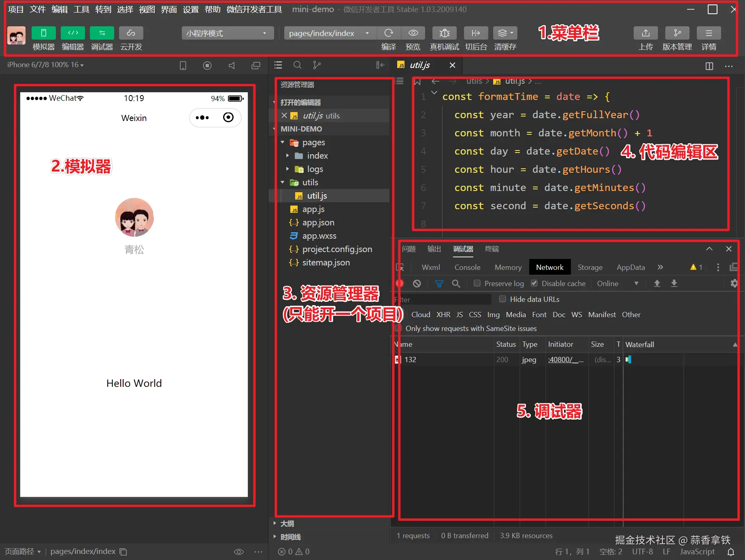Viewport: 745px width, 560px height.
Task: Open the 工具 menu
Action: tap(81, 9)
